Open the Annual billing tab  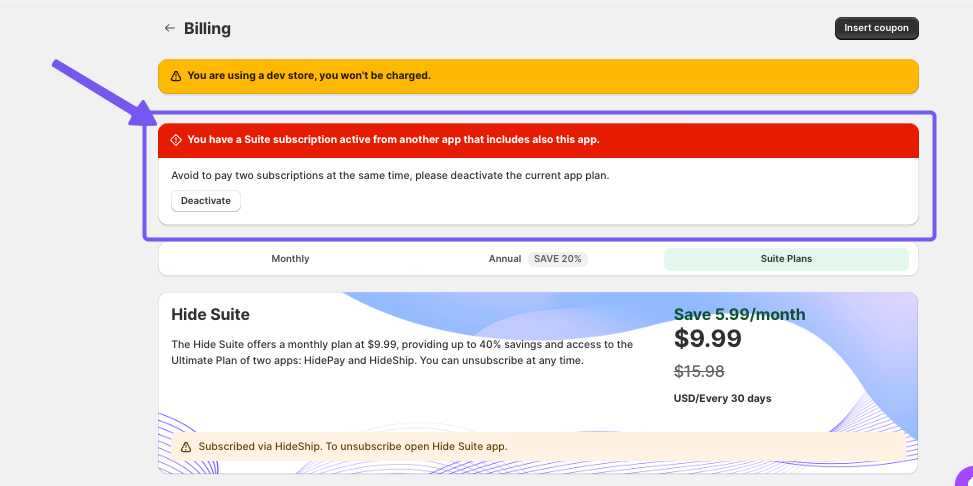click(x=505, y=259)
